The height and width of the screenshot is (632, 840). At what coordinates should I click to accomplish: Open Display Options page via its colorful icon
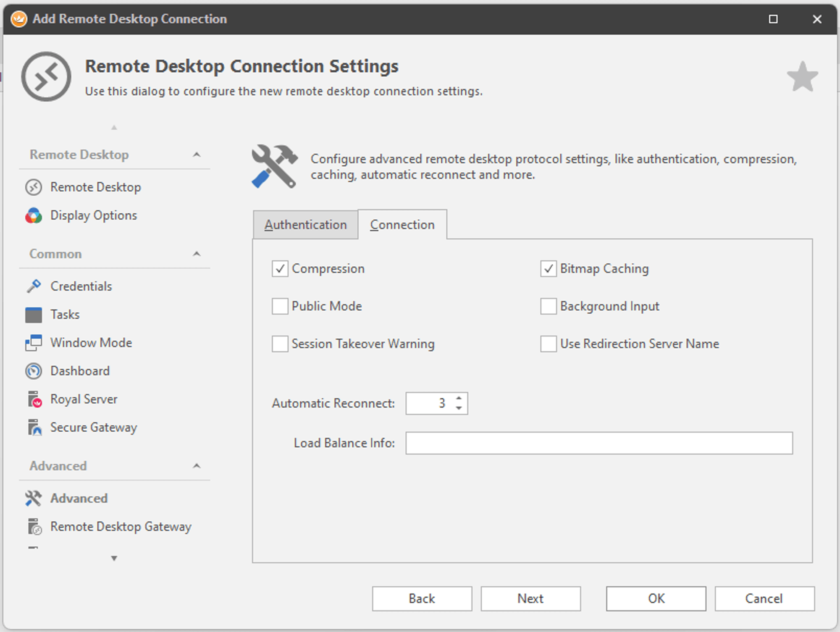[x=34, y=215]
